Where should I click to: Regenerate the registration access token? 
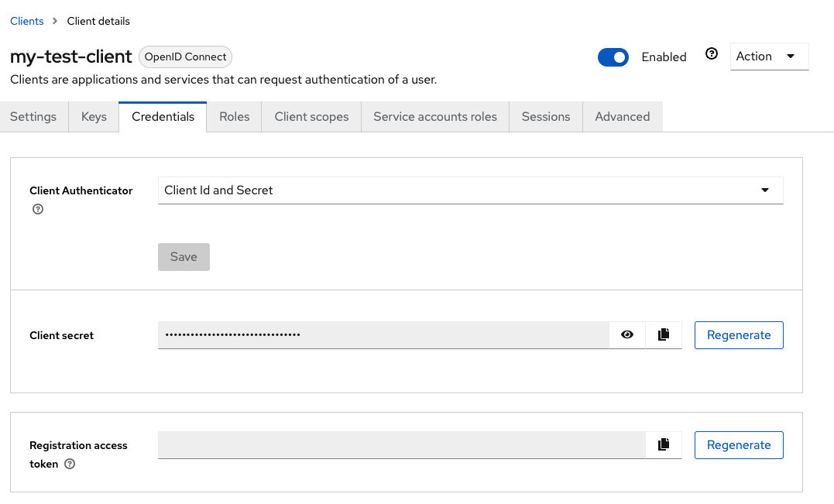[739, 445]
